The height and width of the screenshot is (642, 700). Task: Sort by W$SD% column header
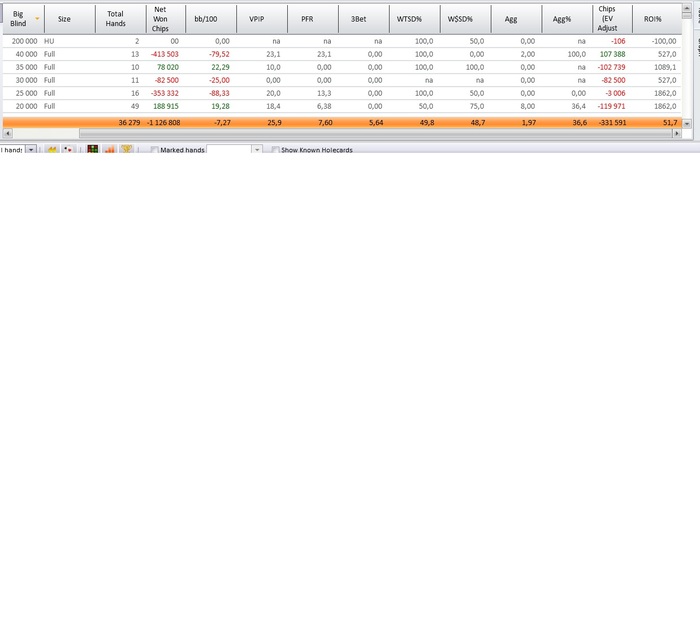tap(466, 19)
